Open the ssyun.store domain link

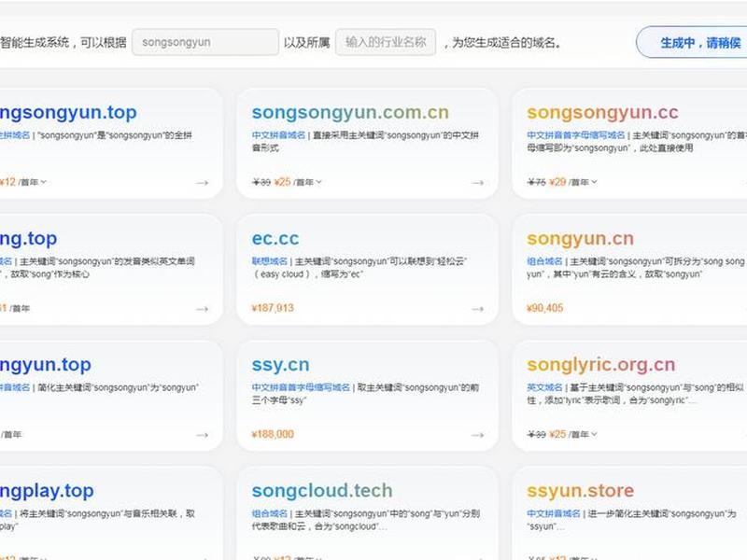click(580, 491)
